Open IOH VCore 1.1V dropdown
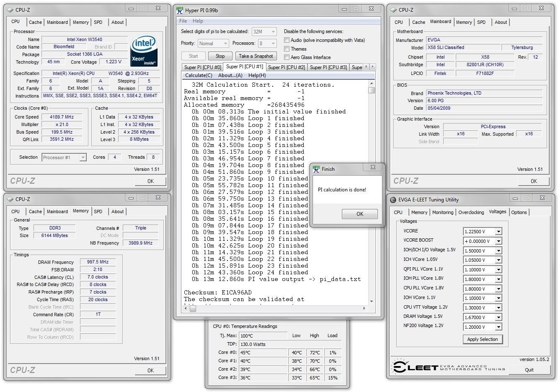Image resolution: width=558 pixels, height=392 pixels. click(499, 299)
